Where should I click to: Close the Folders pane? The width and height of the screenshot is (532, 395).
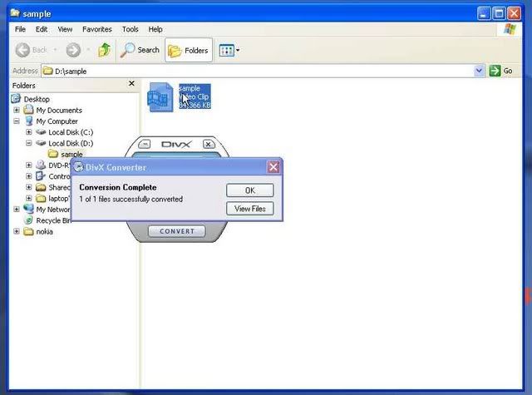tap(131, 83)
